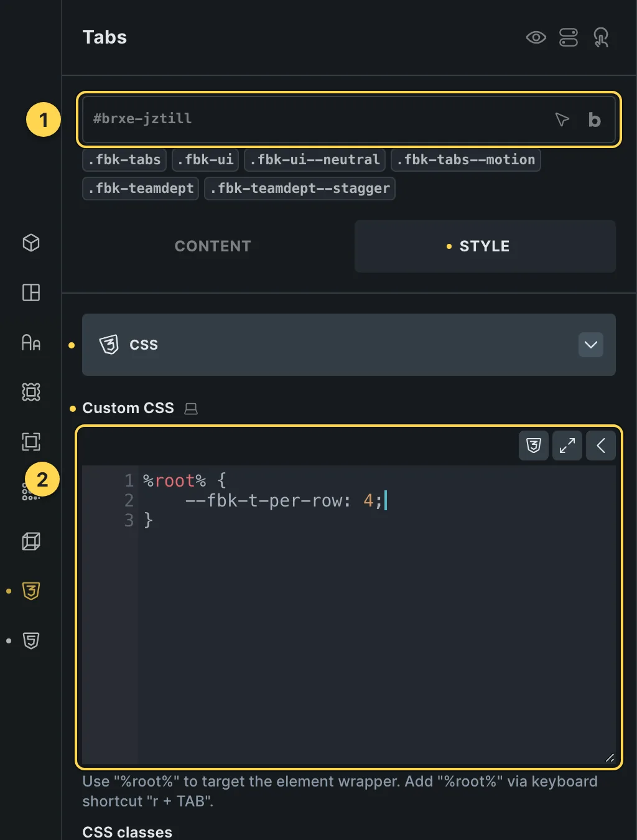Viewport: 637px width, 840px height.
Task: Open the border square sidebar icon
Action: (x=31, y=442)
